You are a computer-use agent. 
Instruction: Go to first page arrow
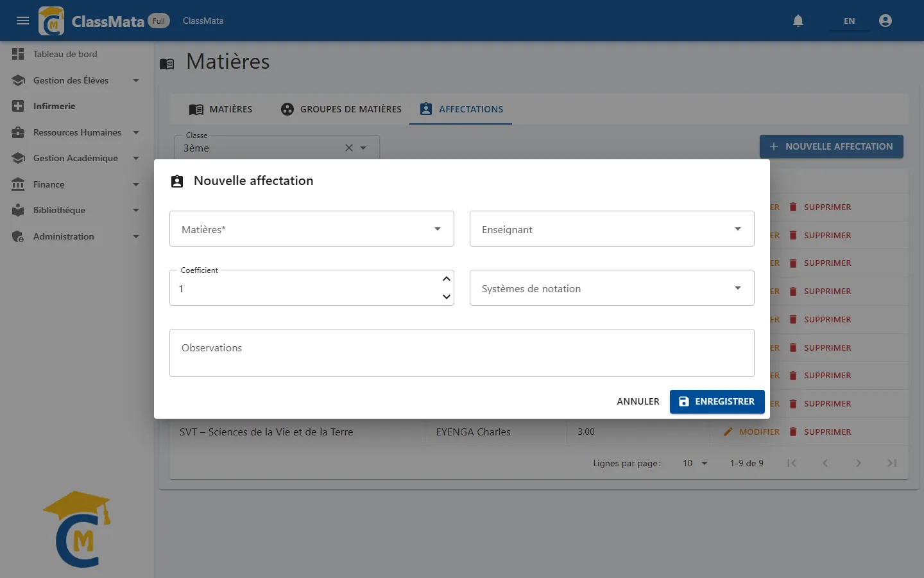[792, 463]
